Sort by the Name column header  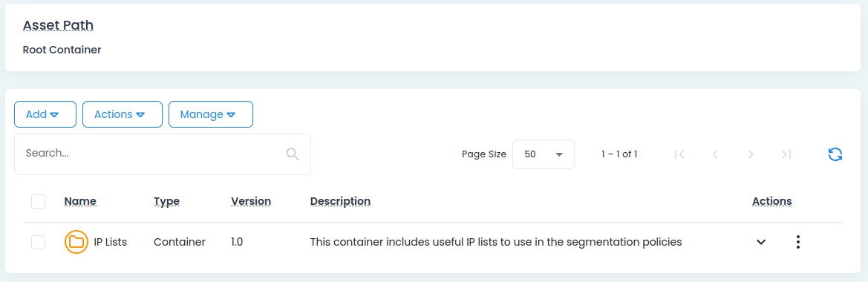(x=80, y=201)
